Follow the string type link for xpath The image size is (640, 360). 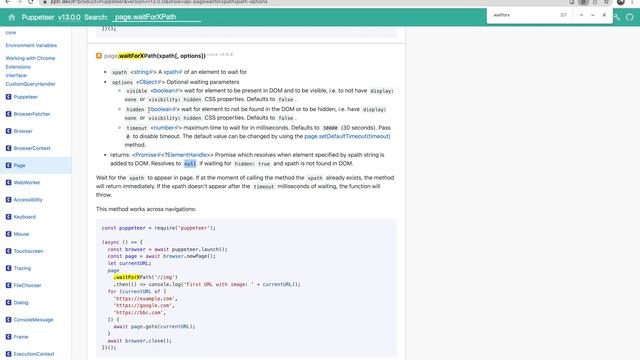point(142,72)
